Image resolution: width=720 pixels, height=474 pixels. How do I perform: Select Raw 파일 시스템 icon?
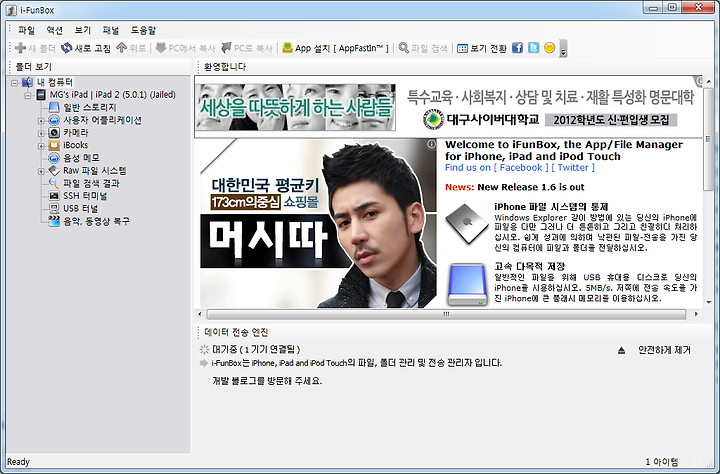click(54, 170)
